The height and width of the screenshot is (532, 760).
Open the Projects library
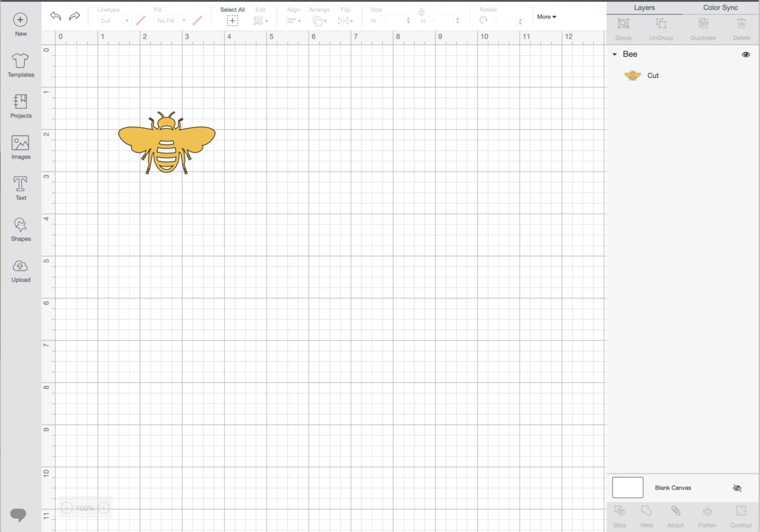(20, 106)
